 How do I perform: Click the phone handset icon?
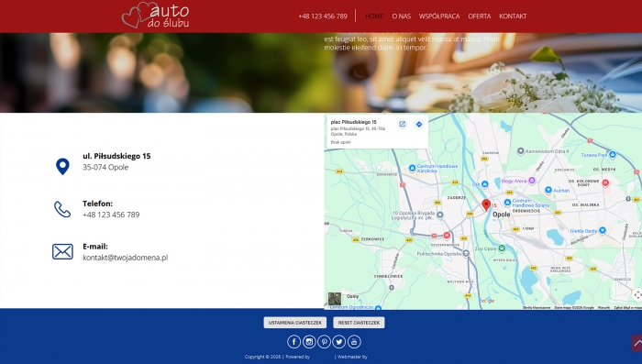pos(62,209)
